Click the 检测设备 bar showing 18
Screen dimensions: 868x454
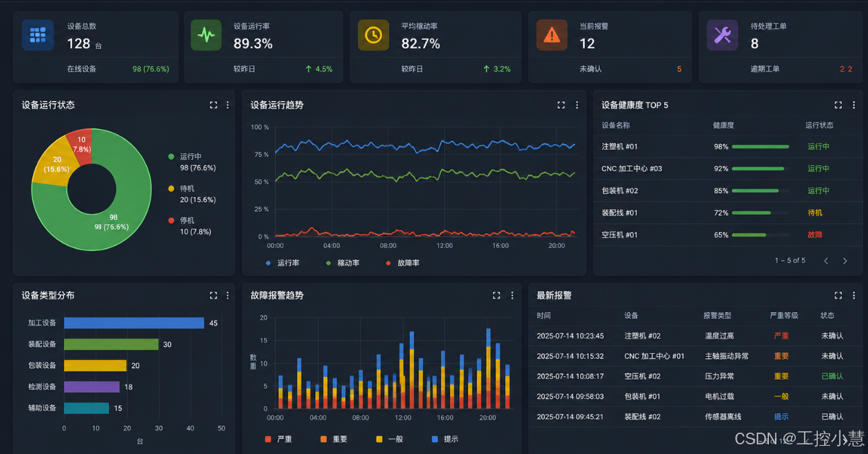pos(91,387)
